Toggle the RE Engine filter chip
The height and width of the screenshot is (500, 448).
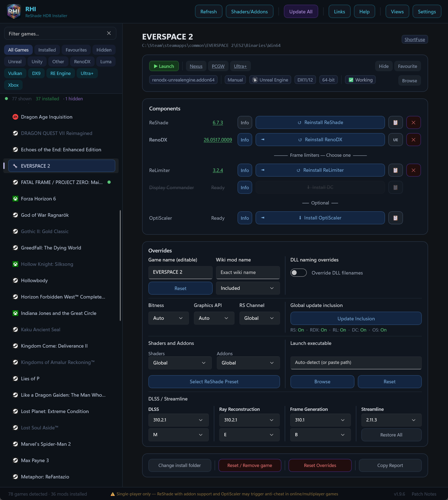coord(61,73)
